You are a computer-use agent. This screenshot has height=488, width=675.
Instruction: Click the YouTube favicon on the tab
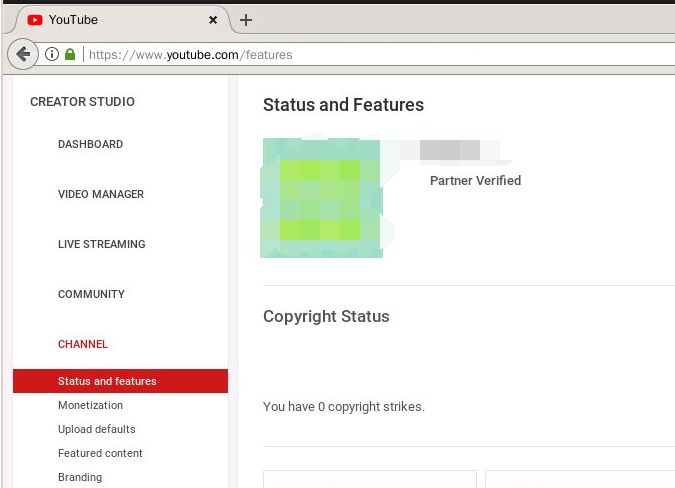pyautogui.click(x=34, y=20)
